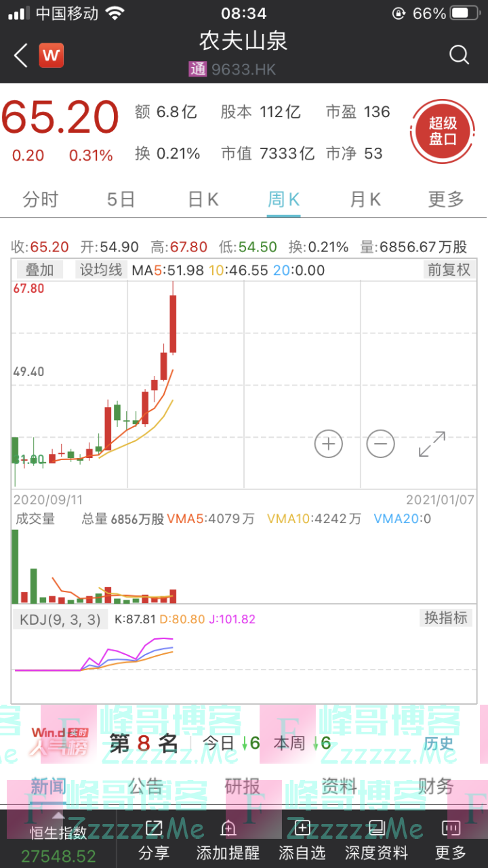Switch to the 分时 tab
This screenshot has width=488, height=868.
pyautogui.click(x=40, y=199)
